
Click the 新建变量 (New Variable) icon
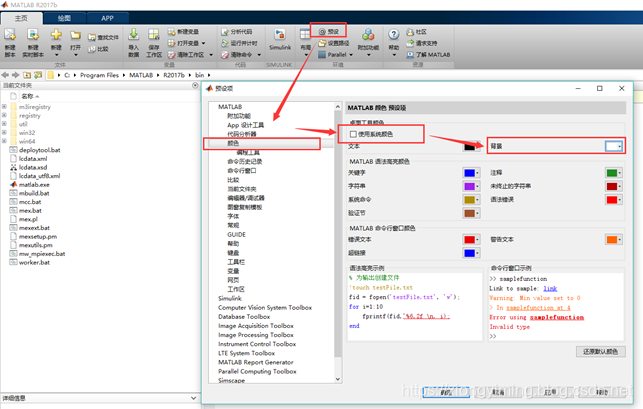[x=171, y=32]
